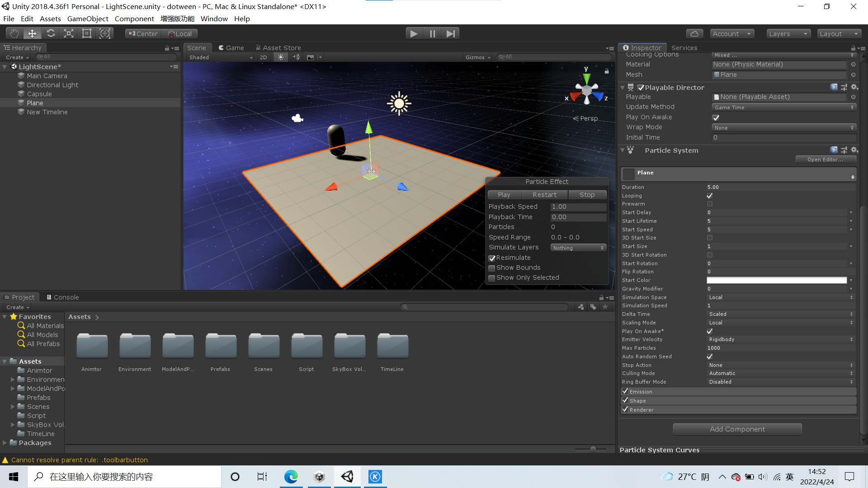868x488 pixels.
Task: Open the GameObject menu in menu bar
Action: [x=87, y=19]
